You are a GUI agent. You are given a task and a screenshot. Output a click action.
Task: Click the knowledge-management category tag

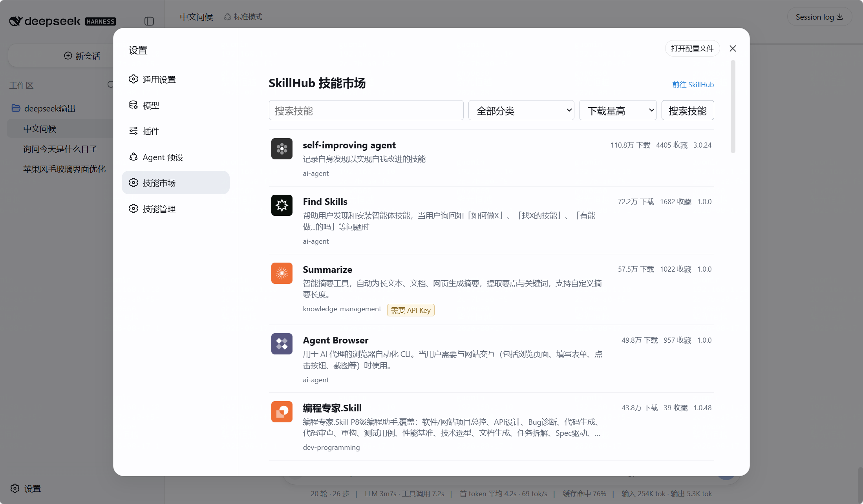coord(342,309)
